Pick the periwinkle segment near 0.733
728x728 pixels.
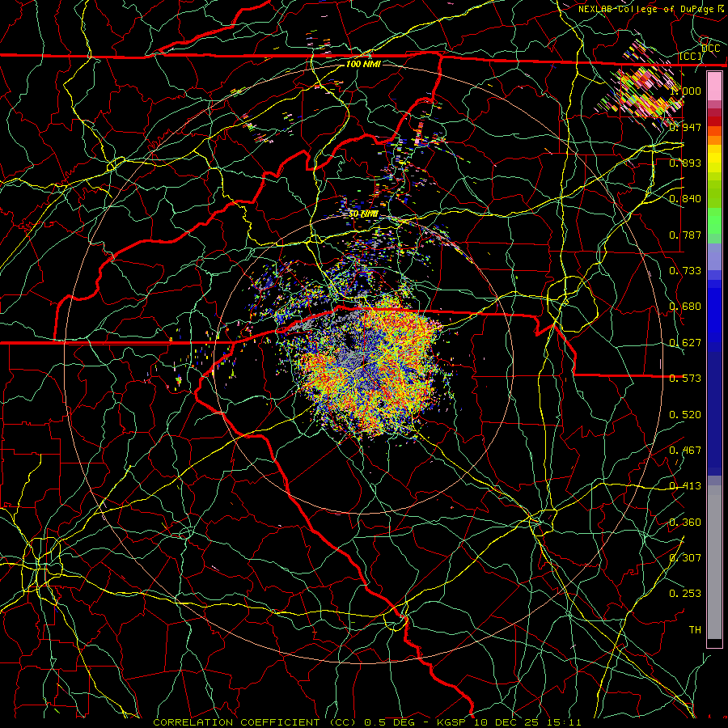[714, 256]
